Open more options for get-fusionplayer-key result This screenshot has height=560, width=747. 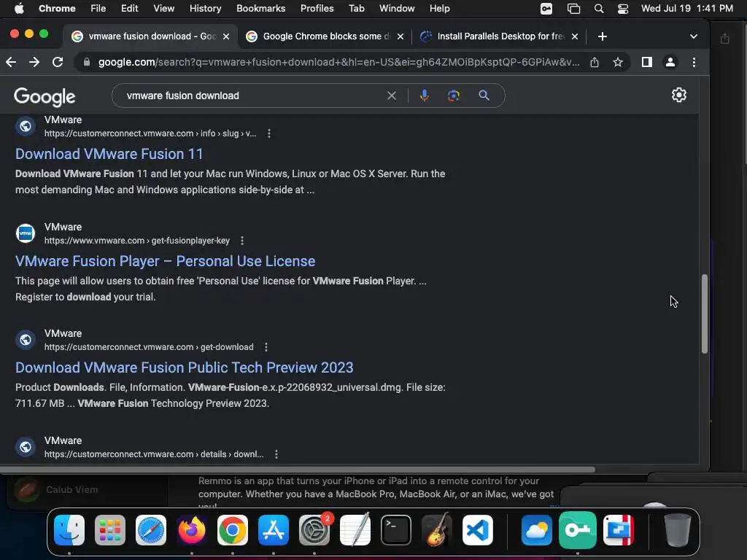tap(242, 241)
